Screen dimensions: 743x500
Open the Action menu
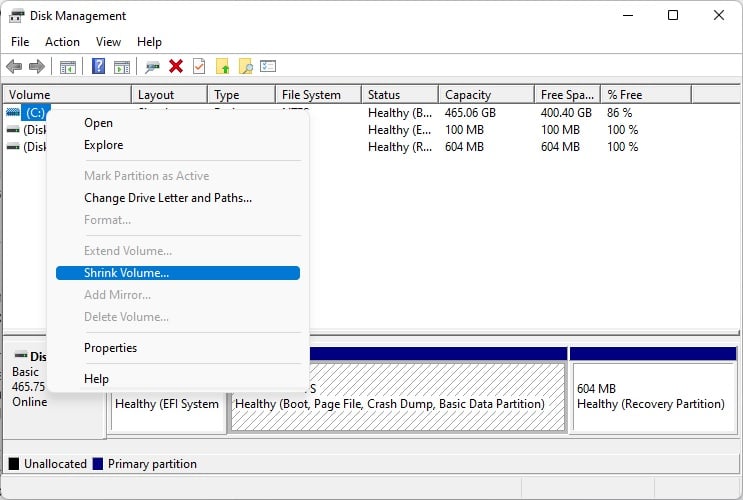62,42
